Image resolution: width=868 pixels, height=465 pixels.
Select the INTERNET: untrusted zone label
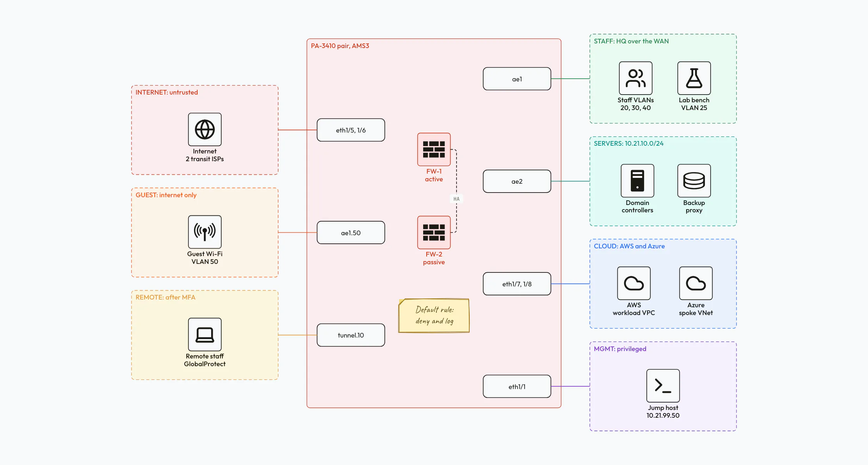[x=167, y=92]
